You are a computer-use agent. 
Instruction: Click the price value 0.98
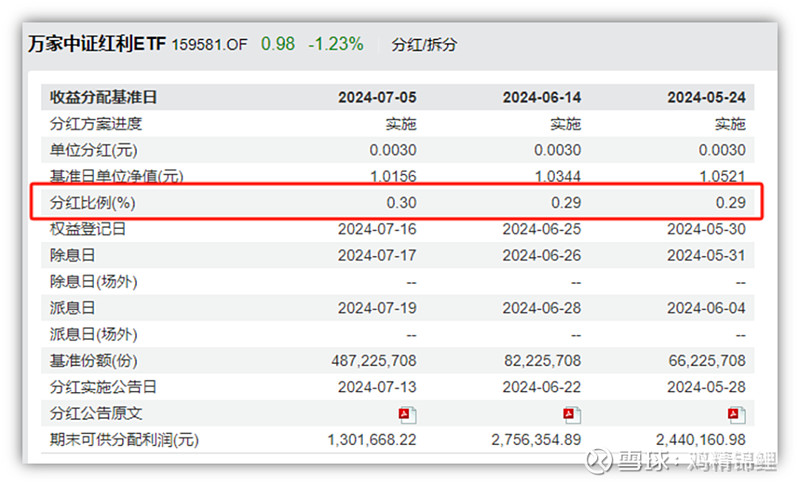[x=278, y=44]
